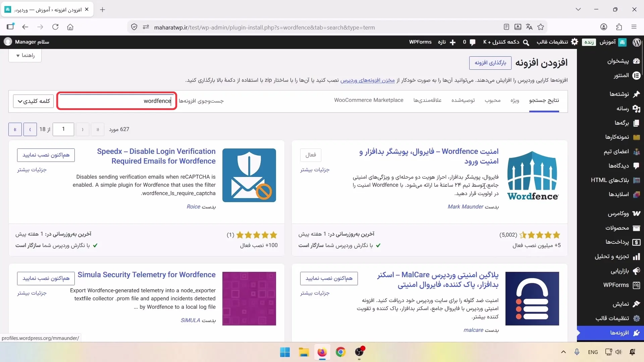Image resolution: width=644 pixels, height=362 pixels.
Task: Open the Firefox list all tabs chevron
Action: (x=578, y=9)
